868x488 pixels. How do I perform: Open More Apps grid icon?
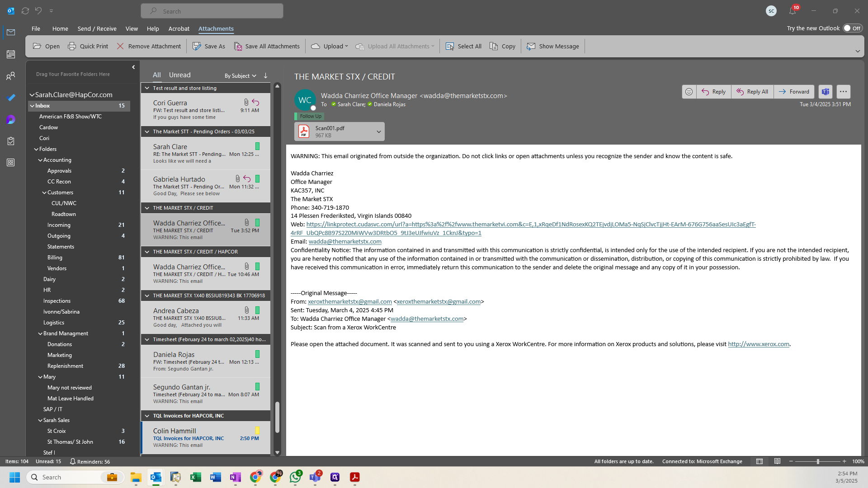(11, 163)
